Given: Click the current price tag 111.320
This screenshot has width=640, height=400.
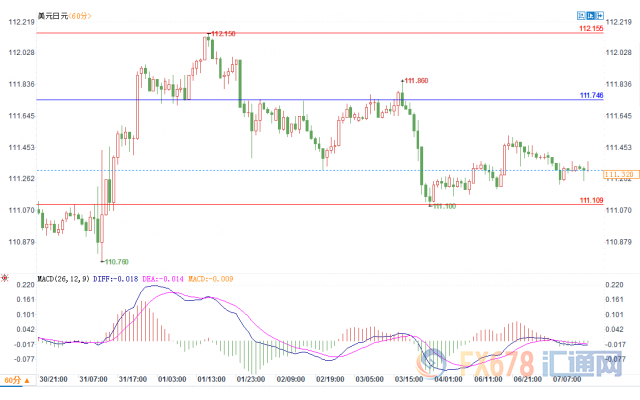Looking at the screenshot, I should [x=619, y=174].
